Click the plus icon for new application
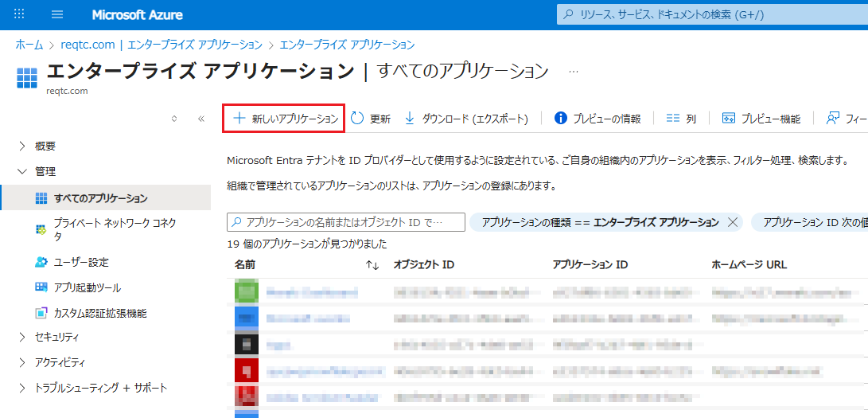 tap(239, 119)
